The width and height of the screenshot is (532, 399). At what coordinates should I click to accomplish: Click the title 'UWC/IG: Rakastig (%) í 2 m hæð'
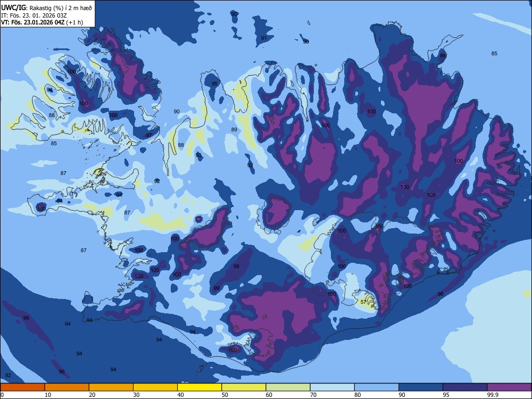coord(46,8)
